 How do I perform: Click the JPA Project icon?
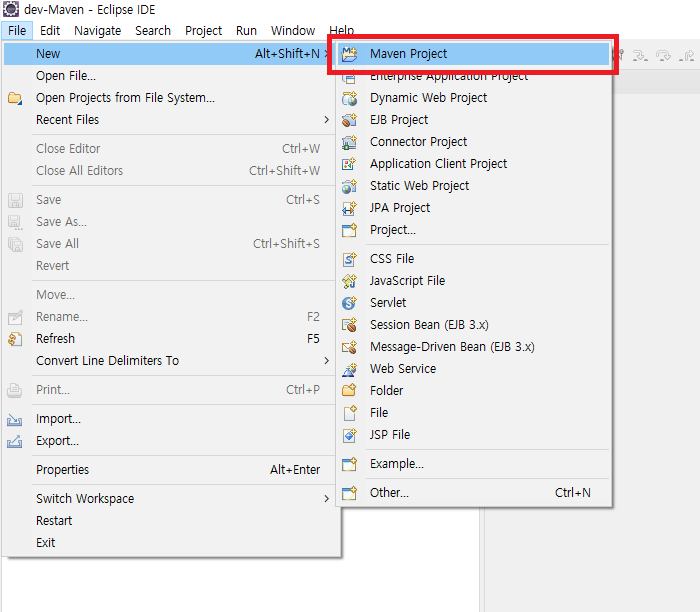[349, 208]
